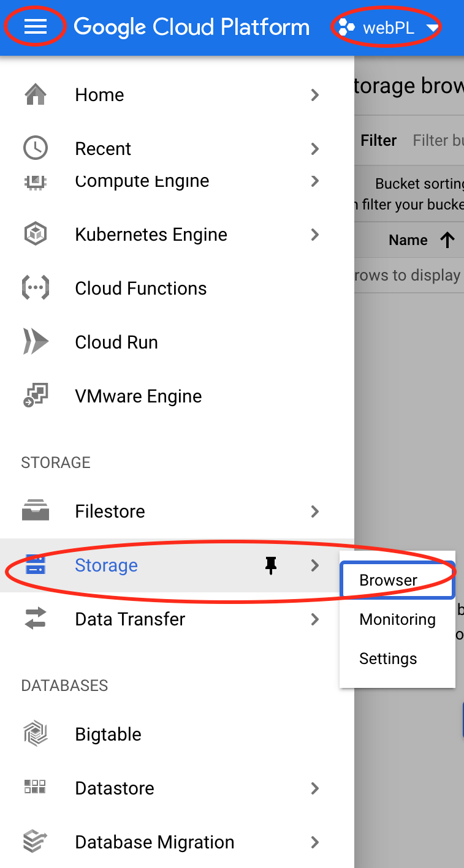Select Monitoring in the Storage submenu
Image resolution: width=464 pixels, height=868 pixels.
tap(397, 619)
